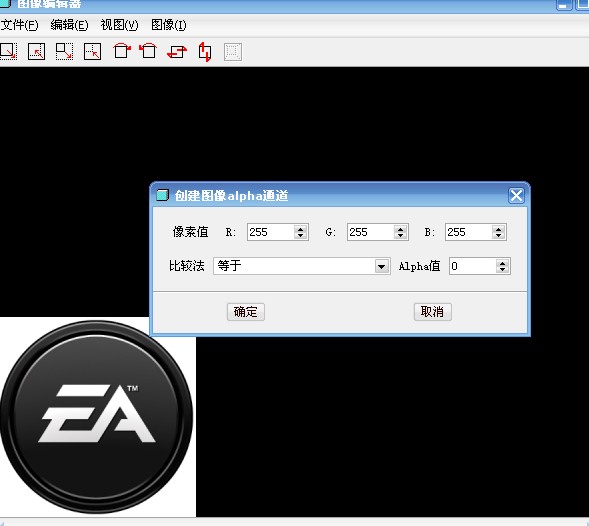589x526 pixels.
Task: Decrease the R value with down arrow
Action: [x=301, y=236]
